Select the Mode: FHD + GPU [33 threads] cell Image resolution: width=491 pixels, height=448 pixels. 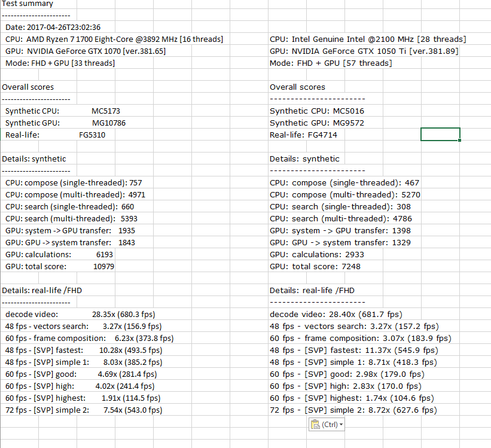pyautogui.click(x=60, y=63)
